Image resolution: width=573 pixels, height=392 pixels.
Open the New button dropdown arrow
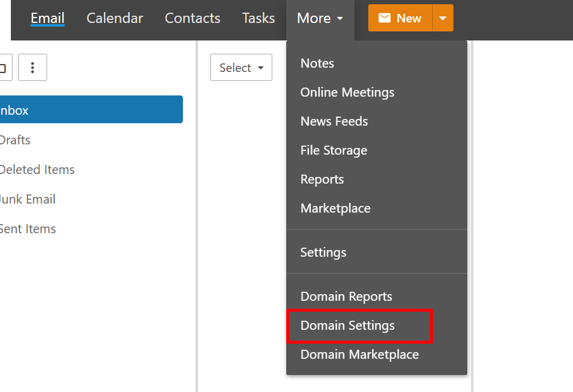[443, 18]
